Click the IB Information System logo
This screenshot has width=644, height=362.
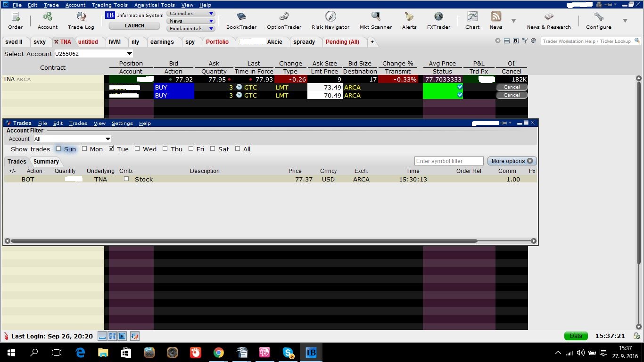[110, 15]
